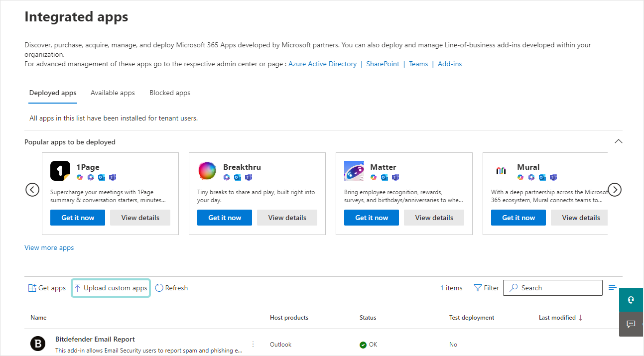Open the options menu for Bitdefender Email Report
Viewport: 644px width, 356px height.
(253, 344)
